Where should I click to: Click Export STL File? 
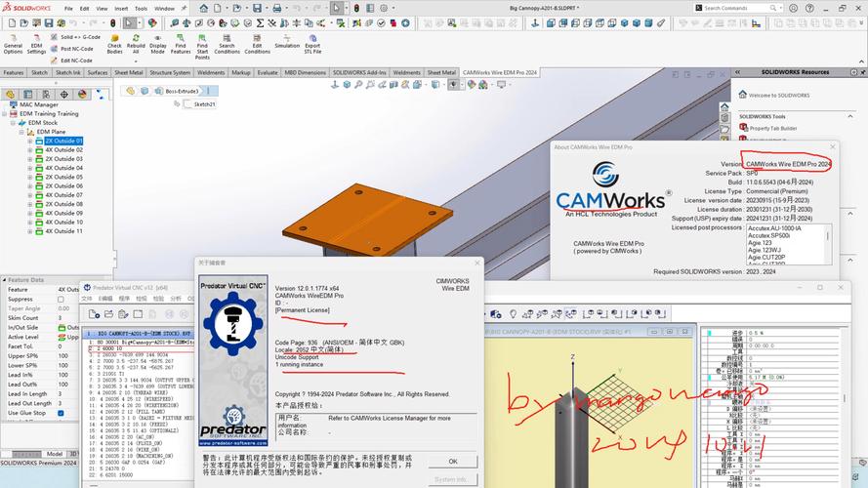click(x=312, y=44)
